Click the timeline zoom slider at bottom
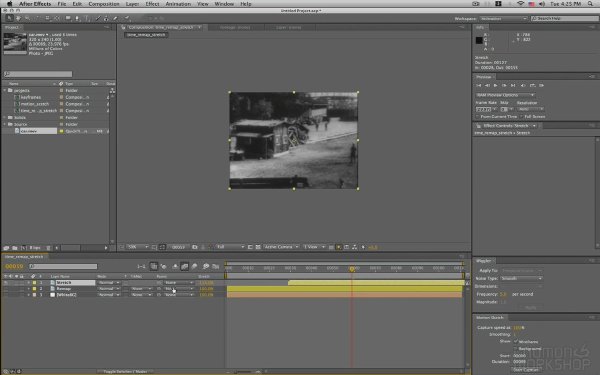The image size is (600, 375). [x=243, y=372]
